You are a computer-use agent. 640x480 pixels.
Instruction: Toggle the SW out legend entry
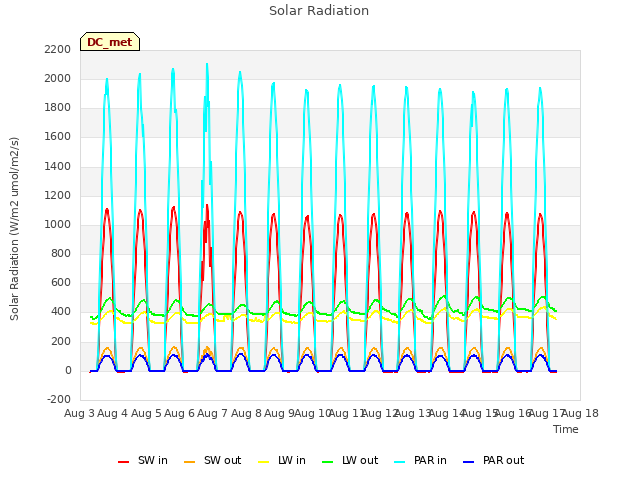213,460
